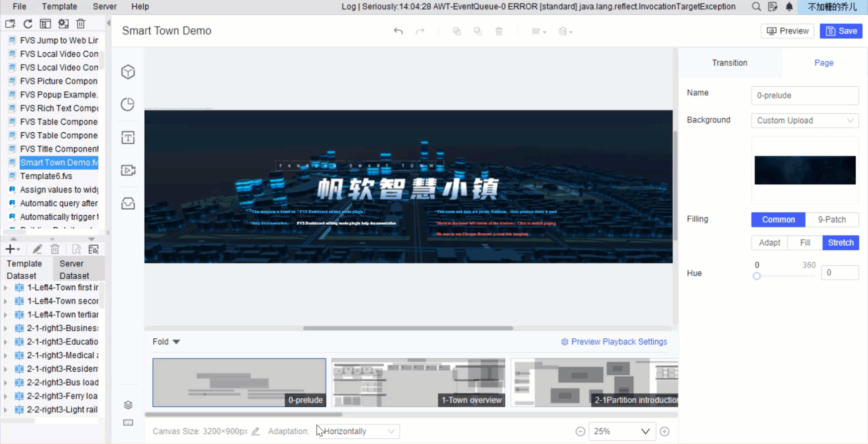Select the 9-Patch filling option

click(832, 219)
